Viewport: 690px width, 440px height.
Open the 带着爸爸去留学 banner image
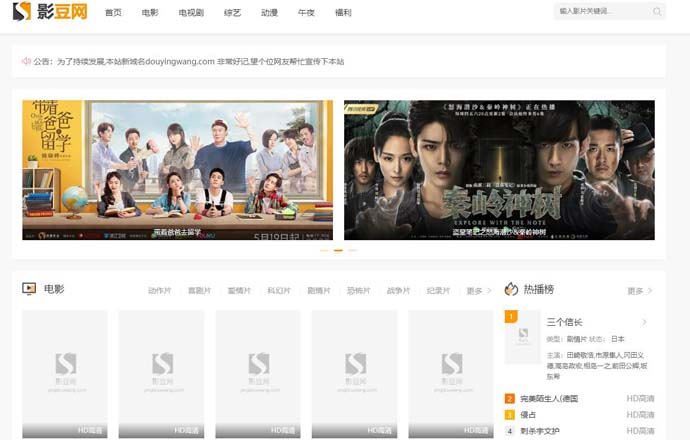click(x=178, y=170)
